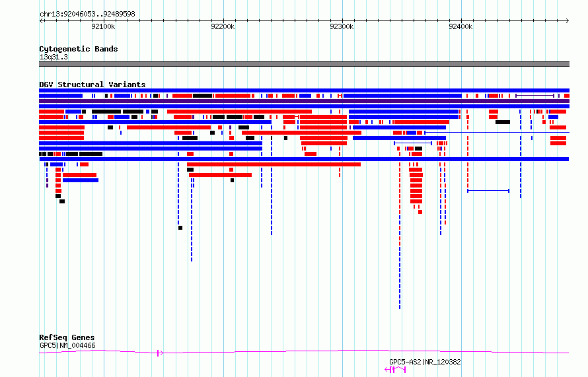Click the bottom red square under the red stack

(420, 212)
